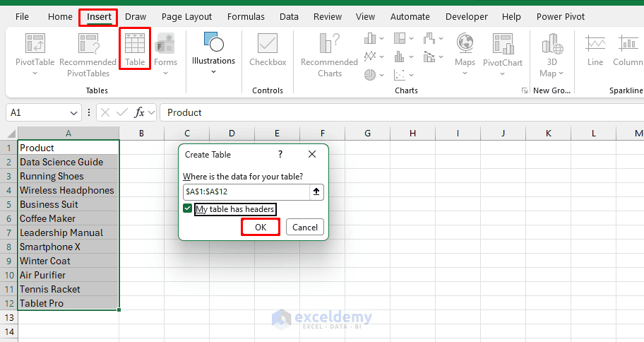Open the pie chart dropdown arrow

coord(381,75)
